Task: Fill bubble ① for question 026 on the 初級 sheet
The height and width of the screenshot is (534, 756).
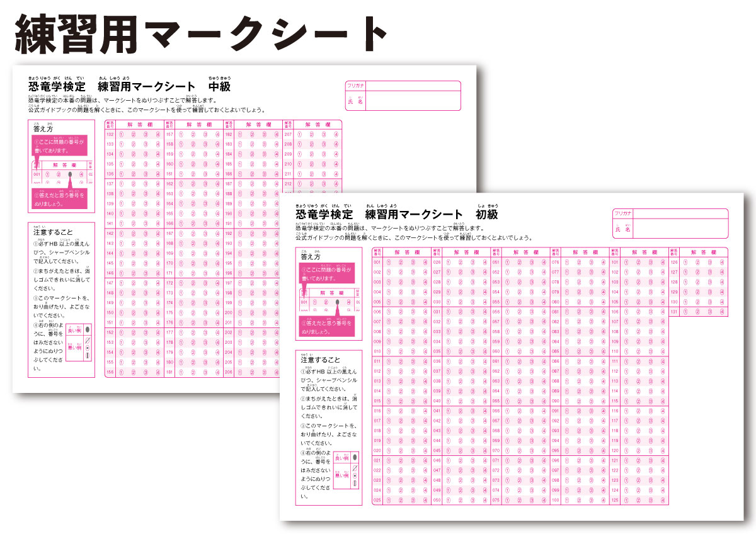Action: click(448, 261)
